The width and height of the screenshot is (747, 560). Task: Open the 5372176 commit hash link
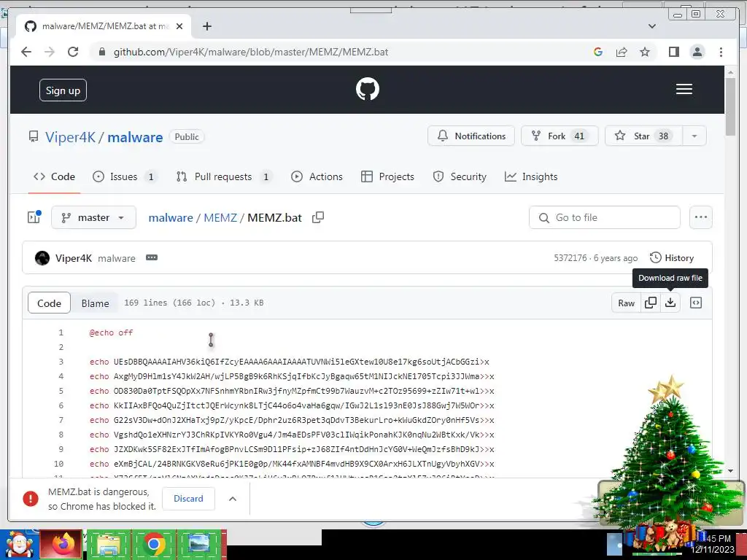(570, 258)
